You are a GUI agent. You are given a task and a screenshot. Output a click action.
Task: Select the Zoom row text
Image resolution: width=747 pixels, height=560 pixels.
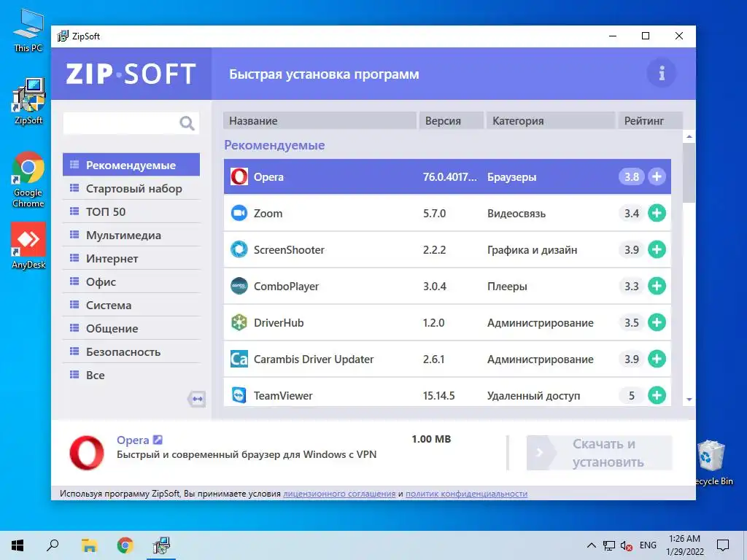pyautogui.click(x=268, y=214)
